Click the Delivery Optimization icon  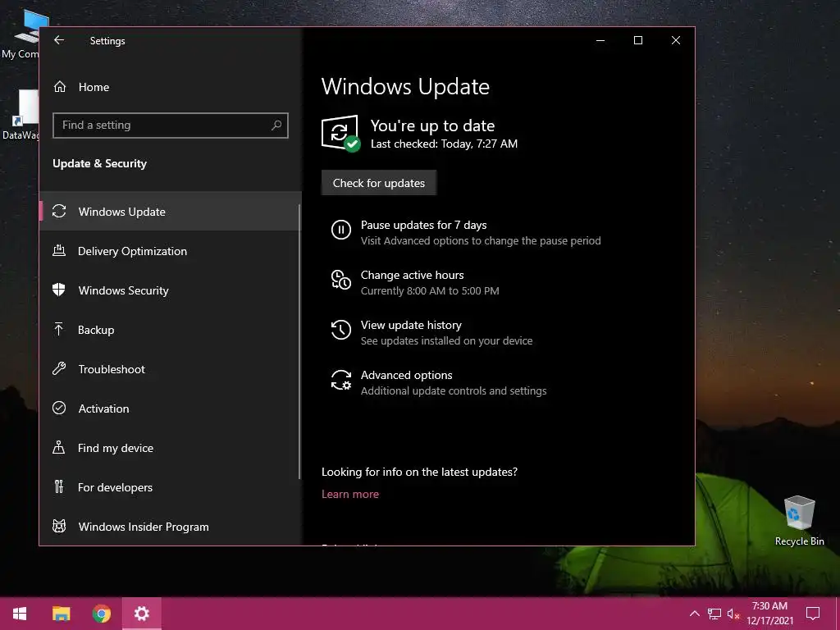click(59, 250)
